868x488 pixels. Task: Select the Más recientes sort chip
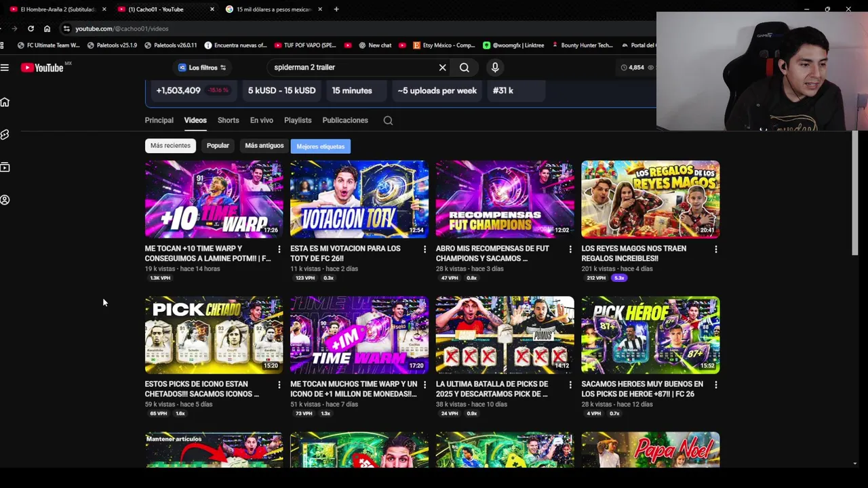pyautogui.click(x=170, y=146)
